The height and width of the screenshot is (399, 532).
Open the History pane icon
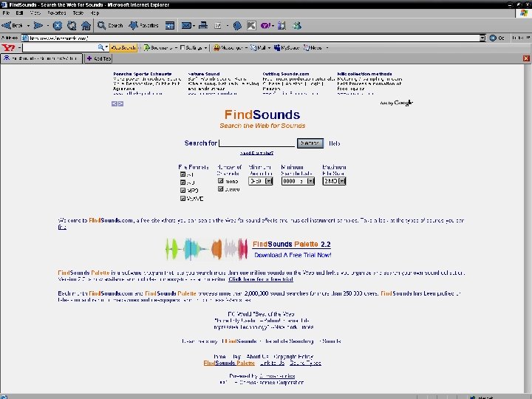(170, 25)
